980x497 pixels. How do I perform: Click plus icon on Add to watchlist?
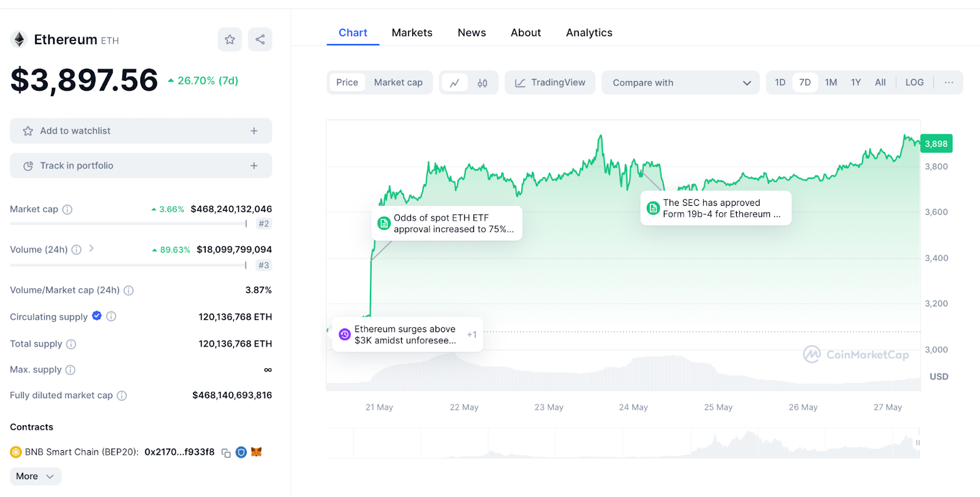coord(254,131)
